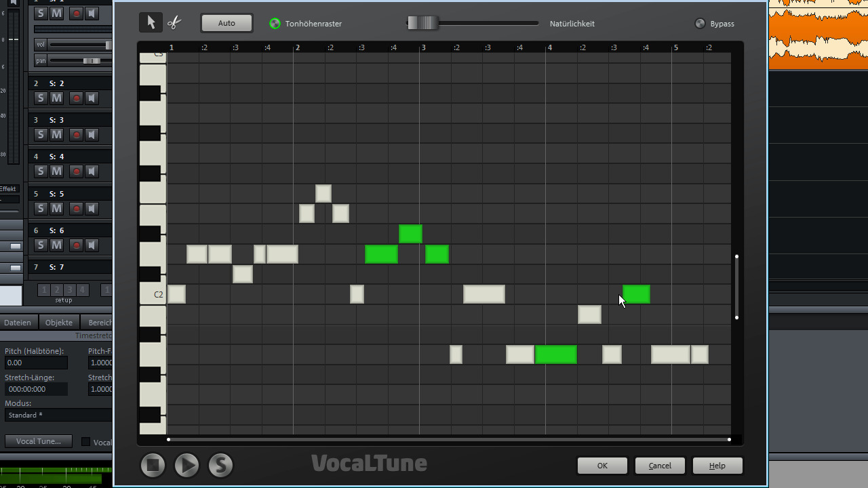Select setup slot 1

[x=44, y=290]
